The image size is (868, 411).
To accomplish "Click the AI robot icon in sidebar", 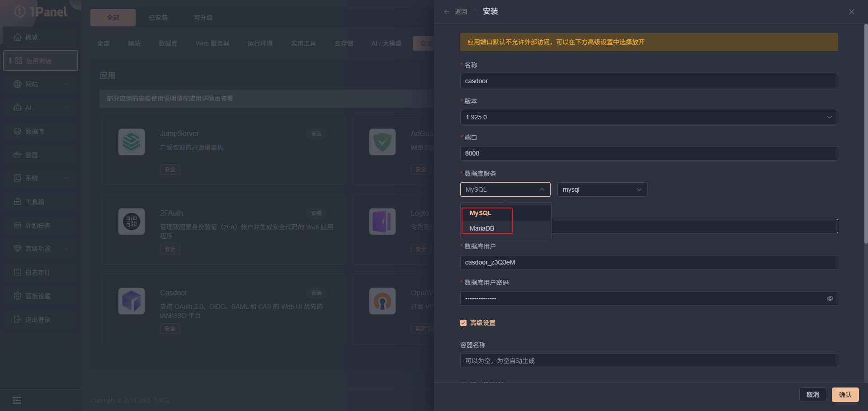I will click(x=18, y=108).
